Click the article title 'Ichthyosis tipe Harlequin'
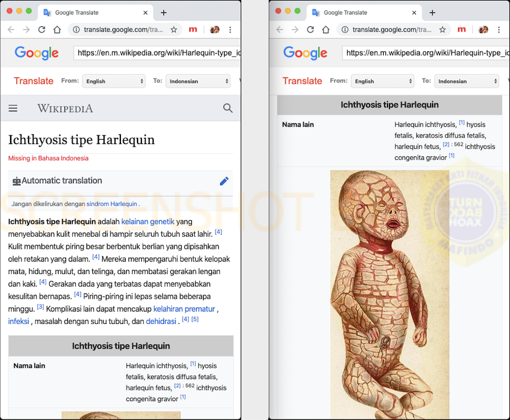This screenshot has height=420, width=510. (81, 140)
